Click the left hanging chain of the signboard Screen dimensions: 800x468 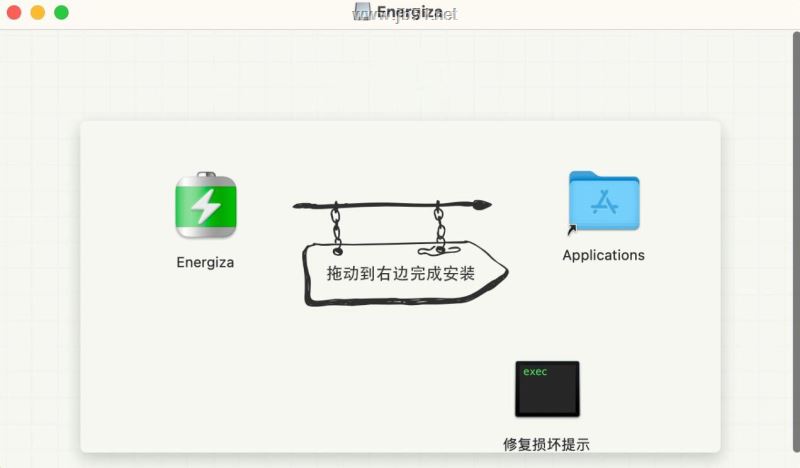pos(336,228)
